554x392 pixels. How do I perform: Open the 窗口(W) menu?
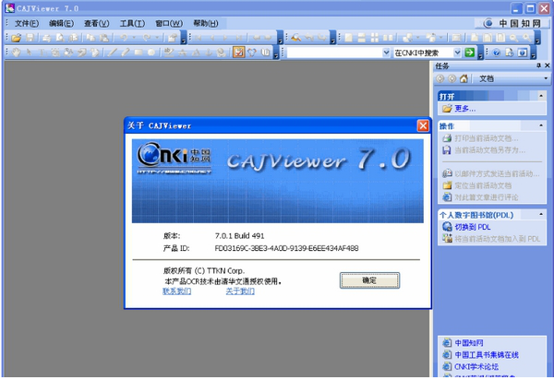(169, 24)
